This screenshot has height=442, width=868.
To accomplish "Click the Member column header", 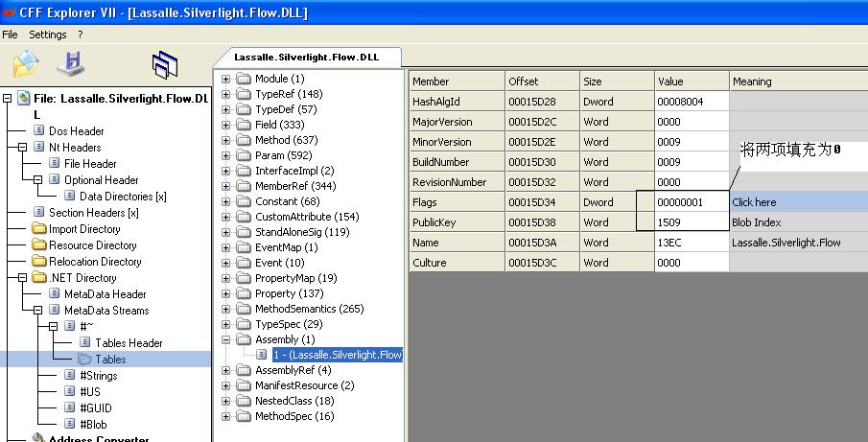I will tap(457, 81).
